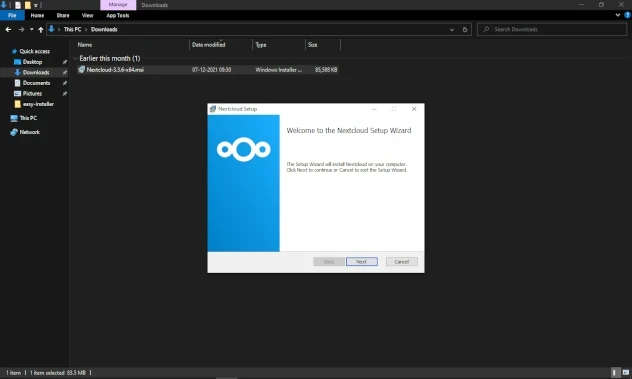
Task: Expand the address bar history dropdown
Action: [x=452, y=29]
